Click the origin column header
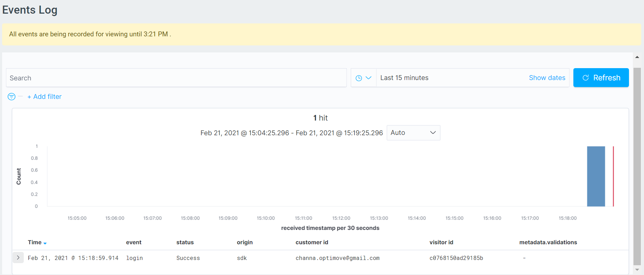Image resolution: width=644 pixels, height=275 pixels. (245, 243)
